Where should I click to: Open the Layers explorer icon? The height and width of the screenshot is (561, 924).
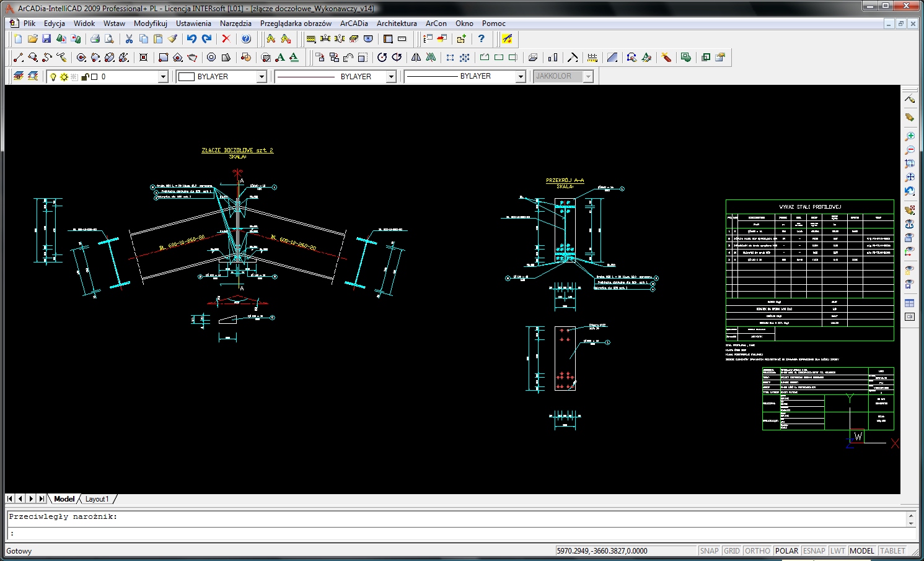click(x=18, y=76)
